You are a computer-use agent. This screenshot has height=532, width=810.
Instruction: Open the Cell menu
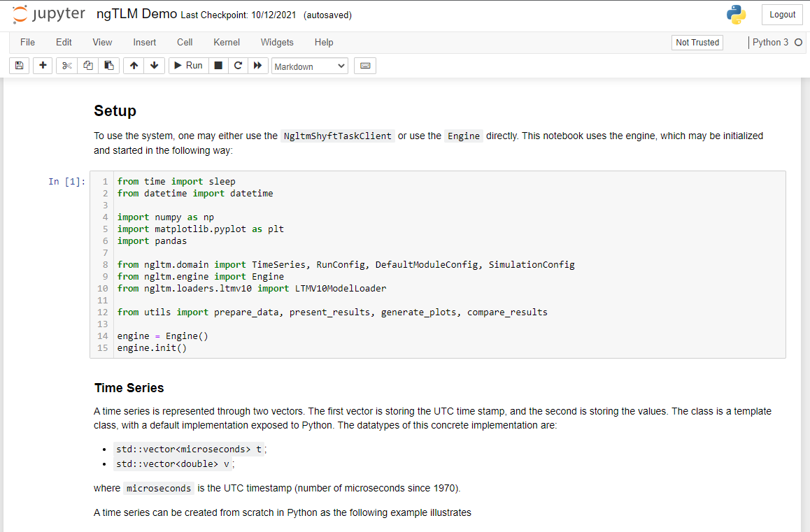pyautogui.click(x=185, y=42)
